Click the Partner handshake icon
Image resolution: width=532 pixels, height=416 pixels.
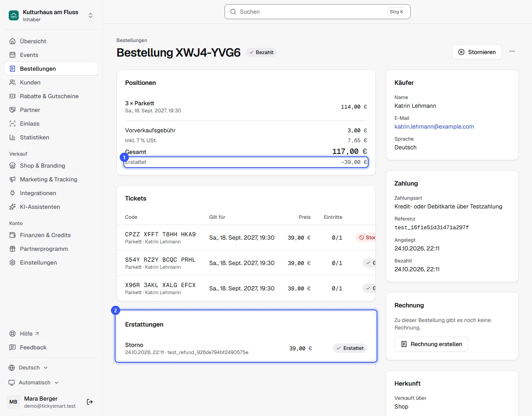(x=12, y=110)
